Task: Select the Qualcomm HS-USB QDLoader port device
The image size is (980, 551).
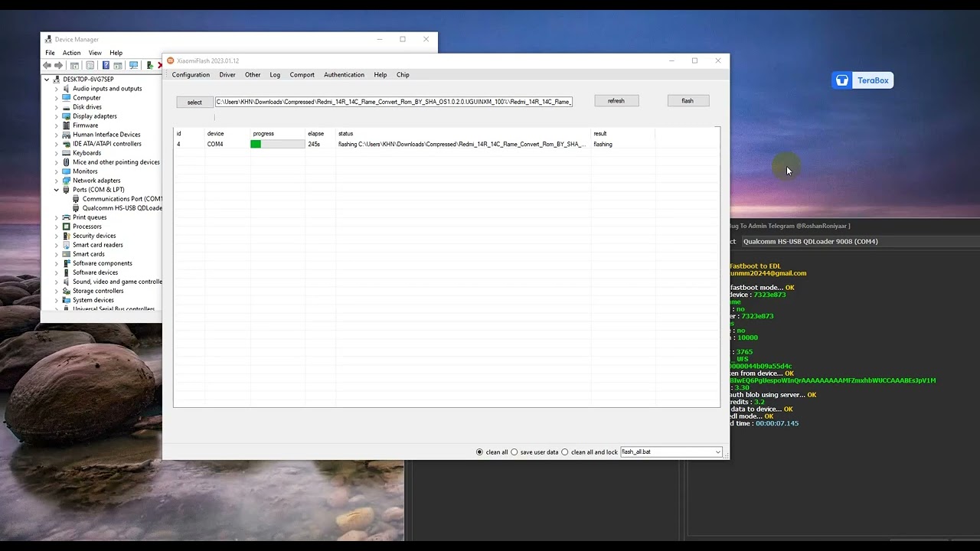Action: point(122,208)
